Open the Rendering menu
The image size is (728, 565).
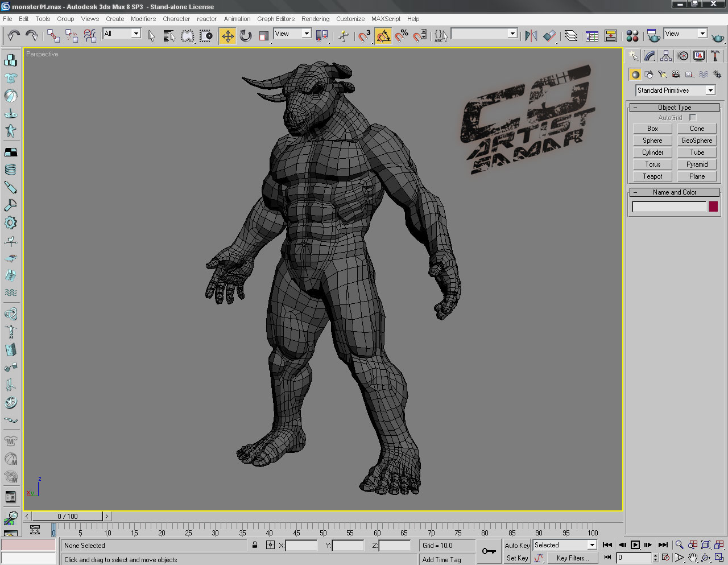click(315, 19)
